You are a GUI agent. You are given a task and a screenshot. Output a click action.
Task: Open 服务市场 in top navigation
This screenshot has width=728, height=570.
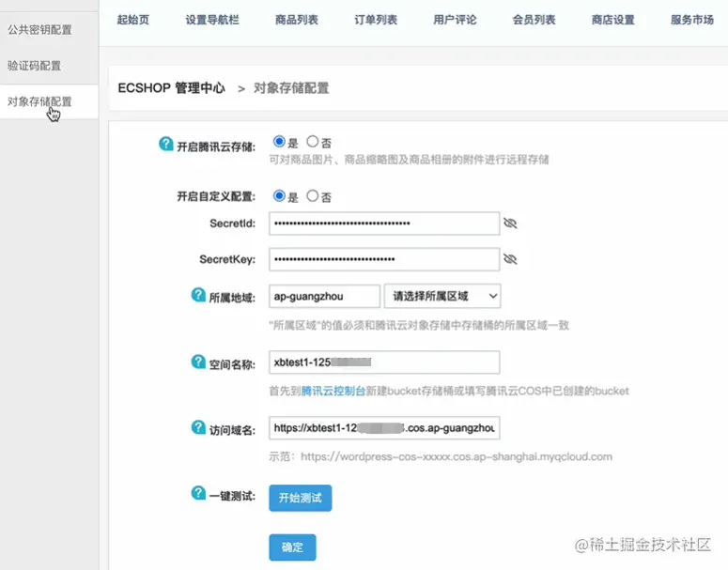point(692,20)
